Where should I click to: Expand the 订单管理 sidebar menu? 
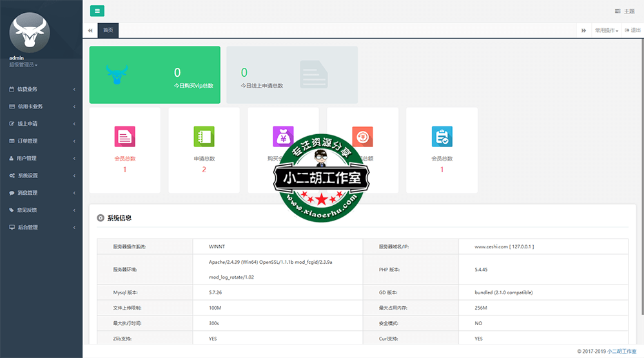(41, 141)
